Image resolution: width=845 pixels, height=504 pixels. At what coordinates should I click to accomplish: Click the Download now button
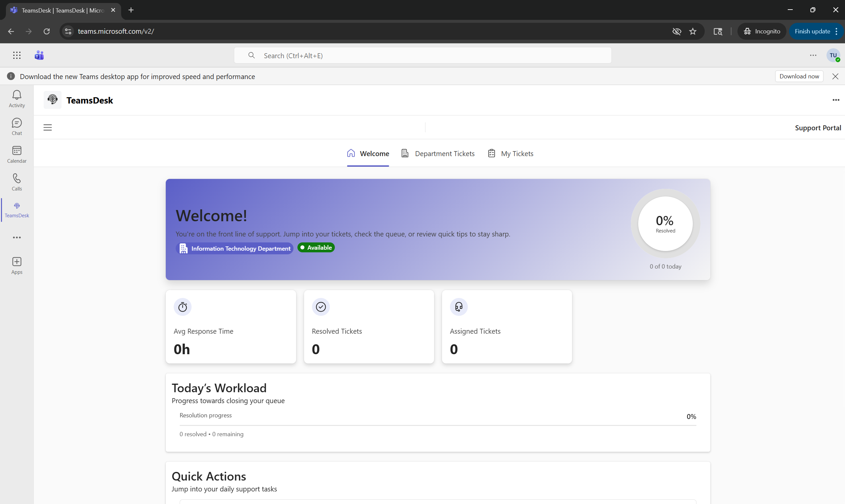click(x=799, y=76)
